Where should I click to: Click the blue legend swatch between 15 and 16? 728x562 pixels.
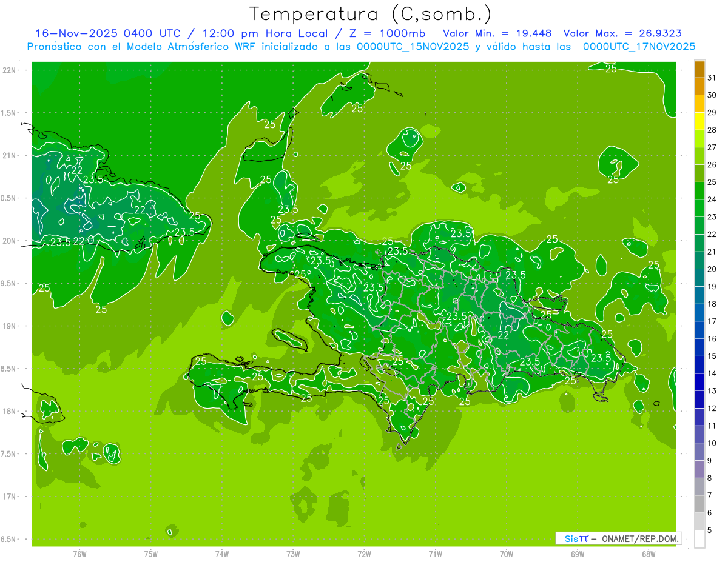(699, 348)
